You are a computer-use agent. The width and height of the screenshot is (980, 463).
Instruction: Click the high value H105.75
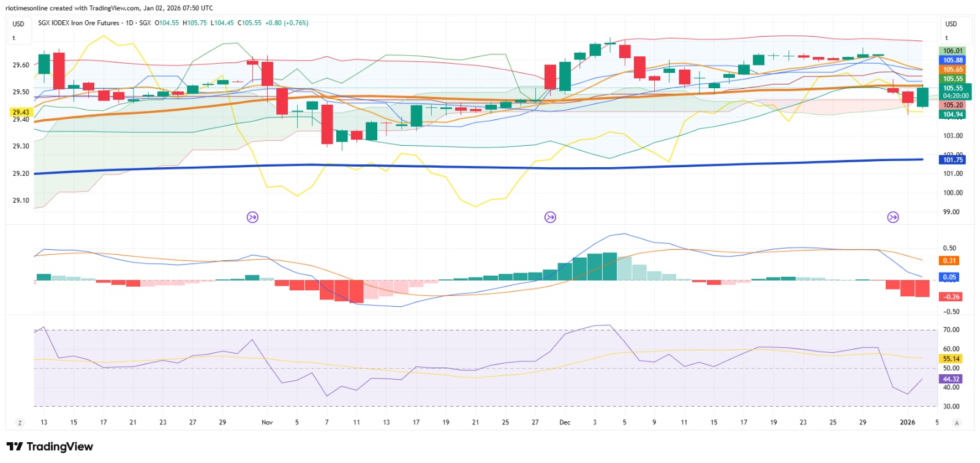tap(195, 23)
